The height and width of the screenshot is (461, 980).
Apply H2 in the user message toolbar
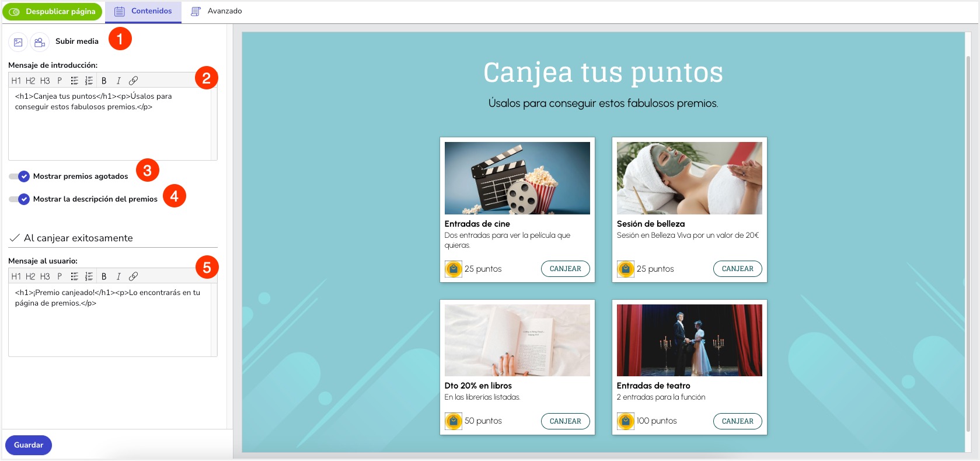(x=30, y=276)
